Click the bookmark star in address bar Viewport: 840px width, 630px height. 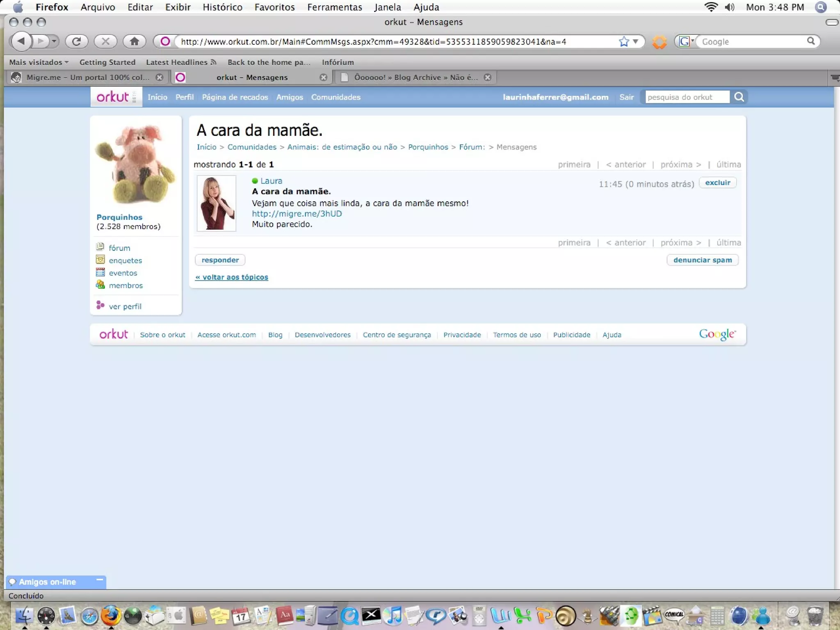click(624, 41)
